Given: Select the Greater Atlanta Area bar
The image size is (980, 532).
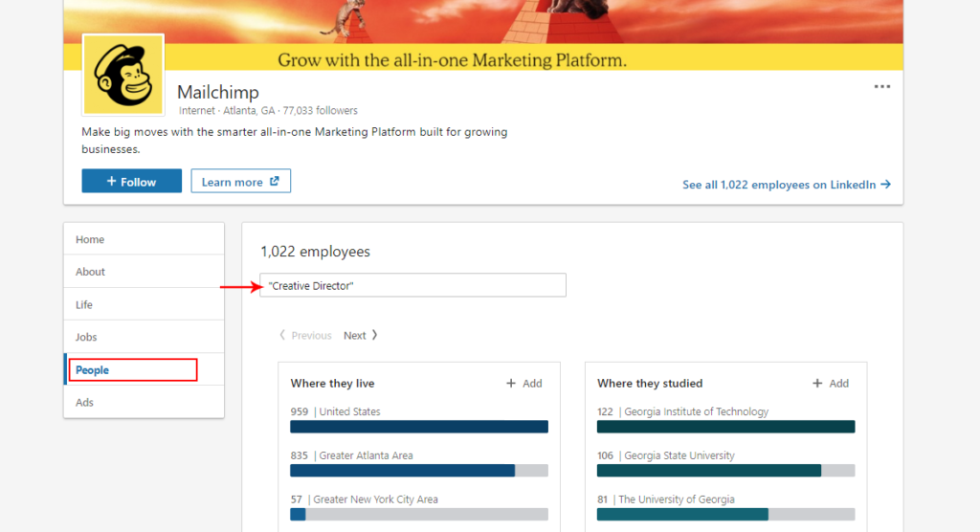Looking at the screenshot, I should click(418, 471).
